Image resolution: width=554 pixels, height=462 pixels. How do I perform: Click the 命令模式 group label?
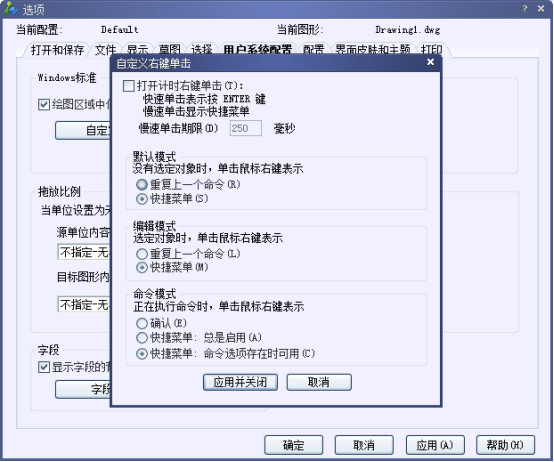pyautogui.click(x=154, y=294)
